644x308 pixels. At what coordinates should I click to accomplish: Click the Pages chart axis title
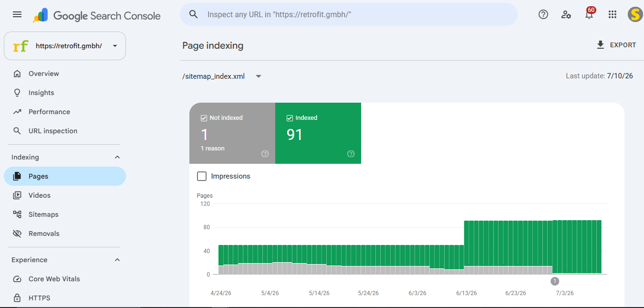(205, 196)
